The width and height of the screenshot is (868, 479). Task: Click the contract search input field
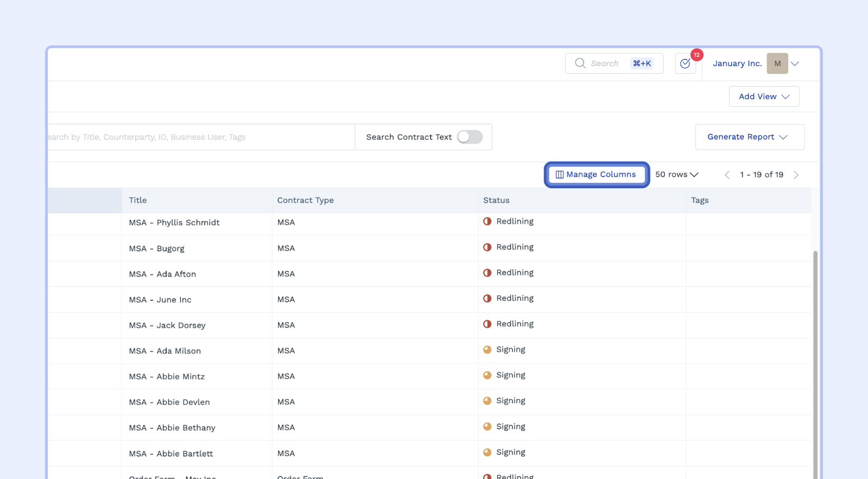[x=201, y=137]
